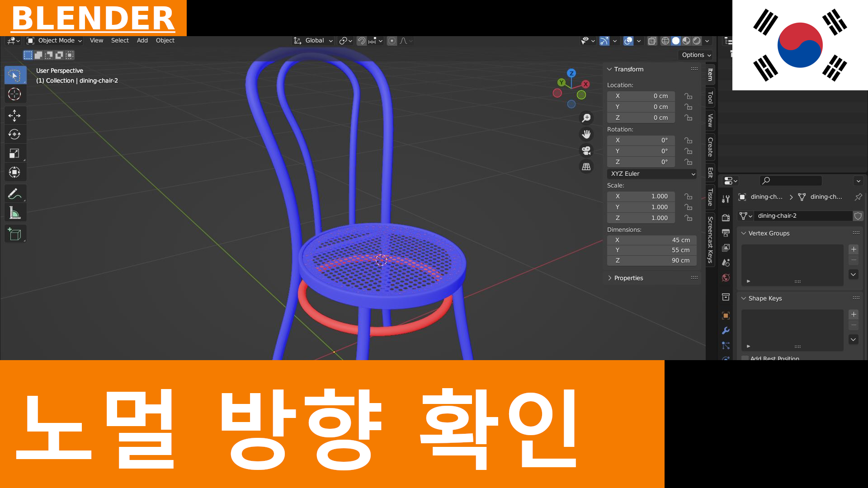
Task: Toggle the lock for Scale Y
Action: pyautogui.click(x=688, y=207)
